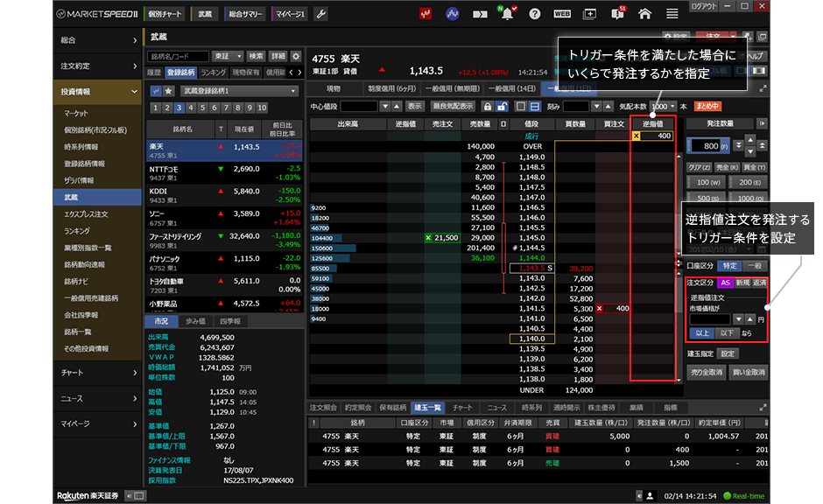Image resolution: width=823 pixels, height=504 pixels.
Task: Click the 市場価格が trigger price input field
Action: [709, 319]
